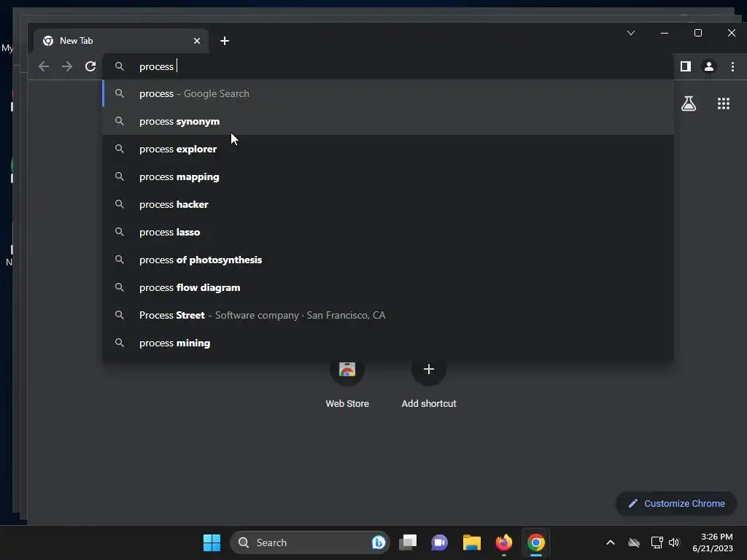Open Task View on the taskbar

(408, 542)
